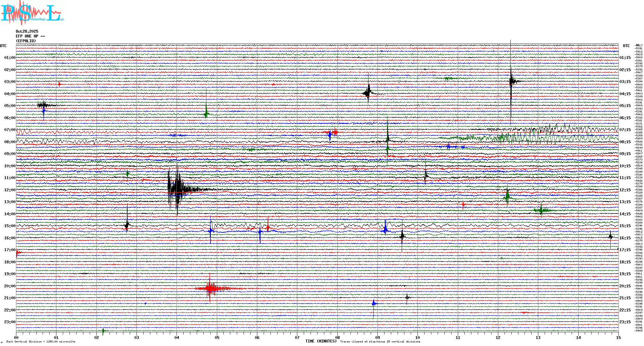Click the TIME (MINUTES) axis title
This screenshot has width=644, height=346.
(321, 341)
